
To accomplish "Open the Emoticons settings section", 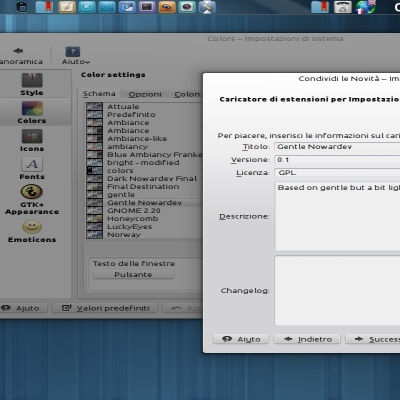I will point(32,231).
